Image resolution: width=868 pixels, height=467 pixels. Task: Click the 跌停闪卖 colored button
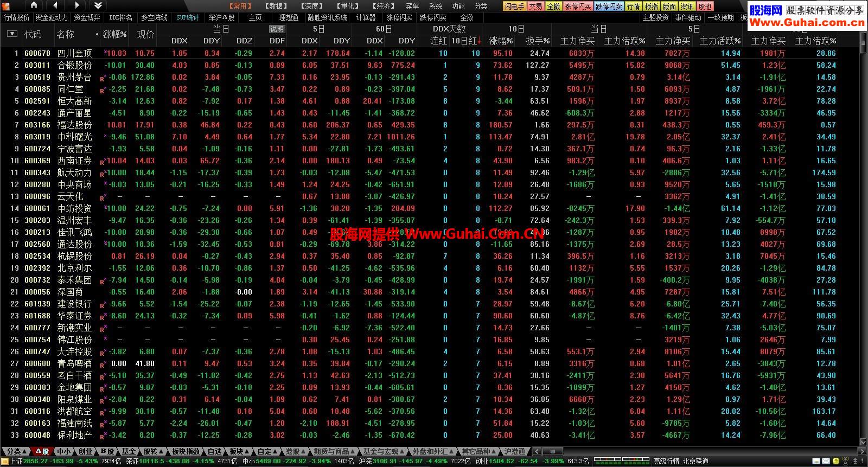point(609,7)
